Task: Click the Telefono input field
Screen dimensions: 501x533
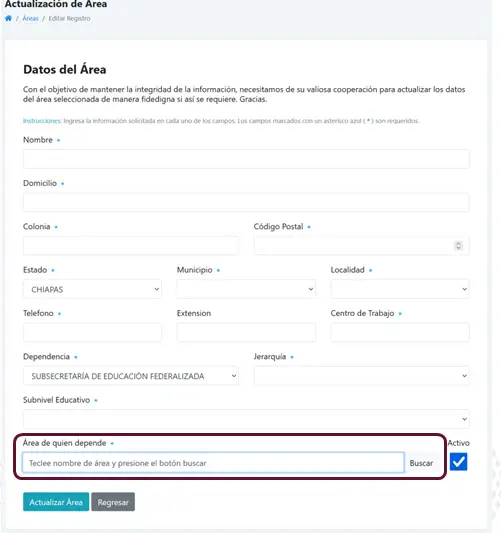Action: (92, 332)
